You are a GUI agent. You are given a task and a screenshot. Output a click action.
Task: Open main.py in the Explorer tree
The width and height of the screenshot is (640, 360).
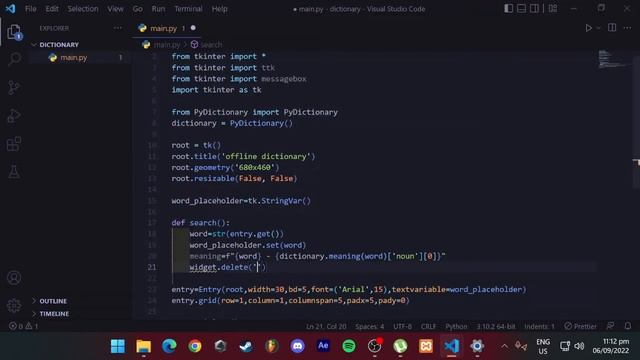73,58
